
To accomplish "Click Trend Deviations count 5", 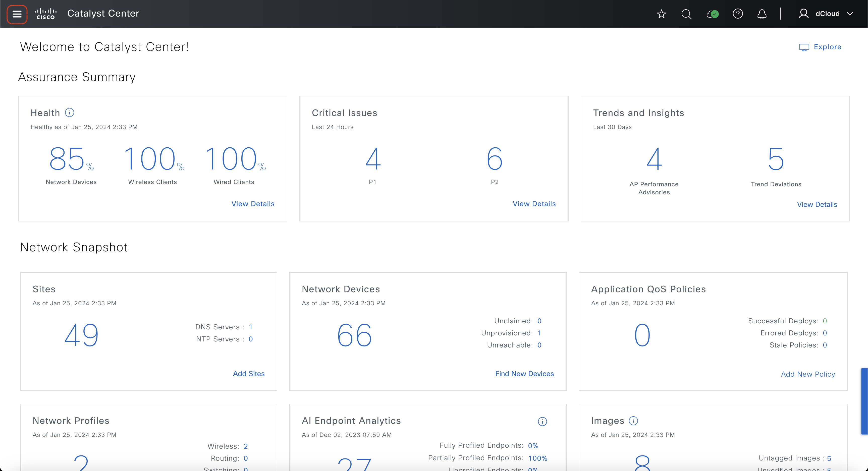I will (x=776, y=159).
